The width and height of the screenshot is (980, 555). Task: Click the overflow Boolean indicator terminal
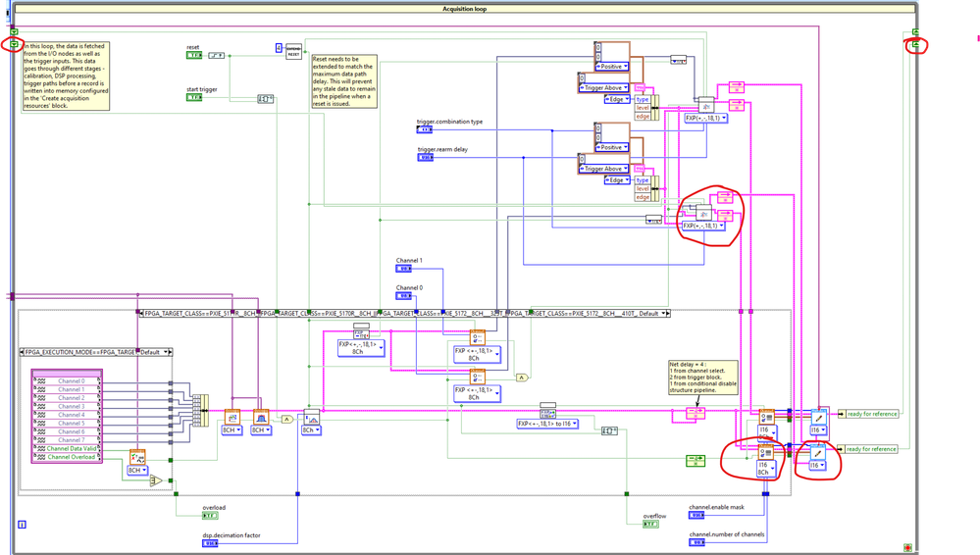pos(650,524)
